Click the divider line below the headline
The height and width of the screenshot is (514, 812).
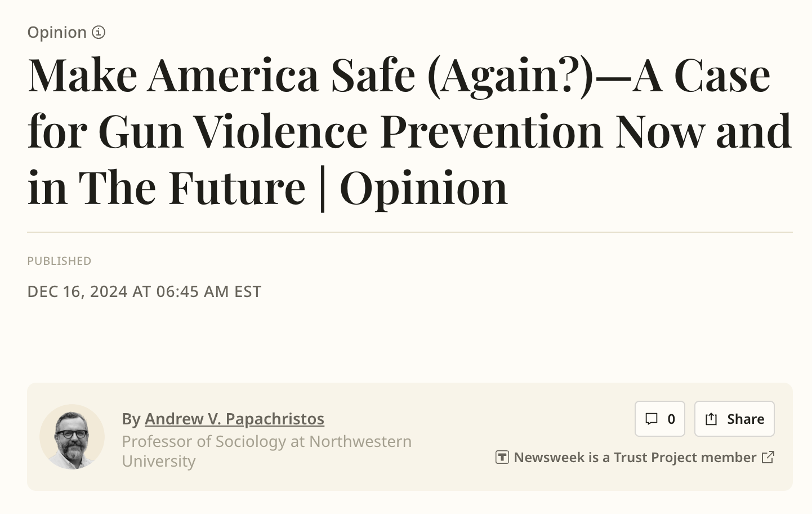point(410,232)
